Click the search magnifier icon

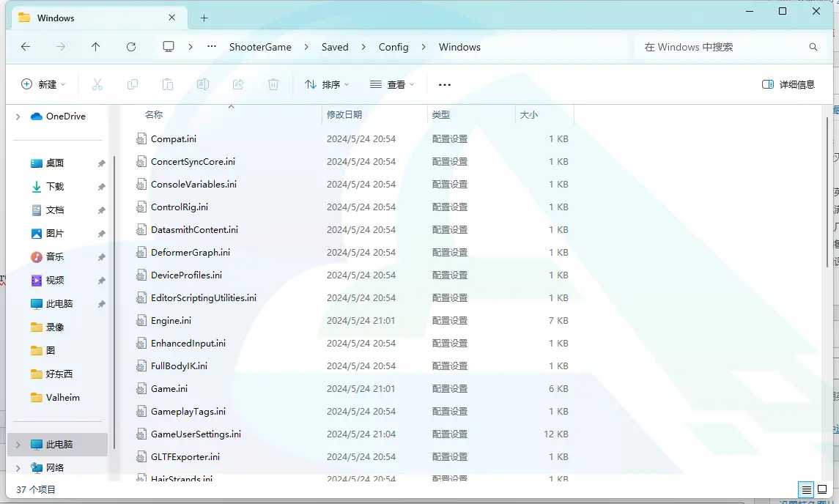[x=813, y=47]
